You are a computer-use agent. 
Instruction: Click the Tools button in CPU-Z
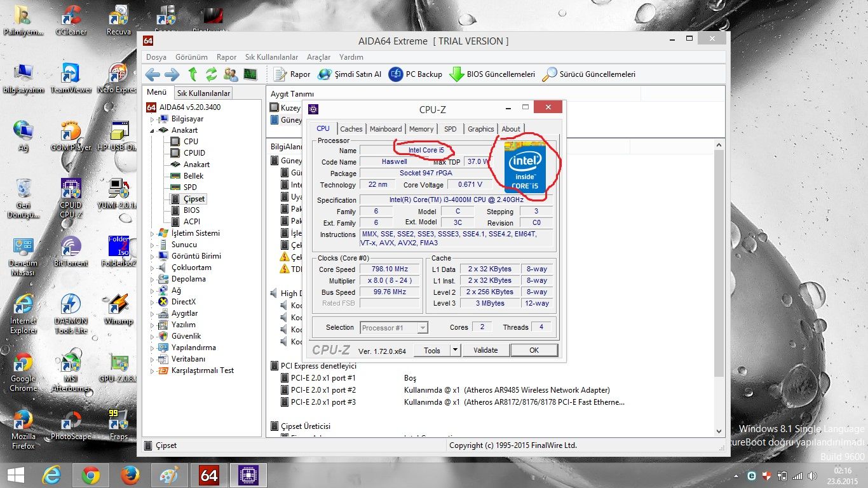click(432, 350)
